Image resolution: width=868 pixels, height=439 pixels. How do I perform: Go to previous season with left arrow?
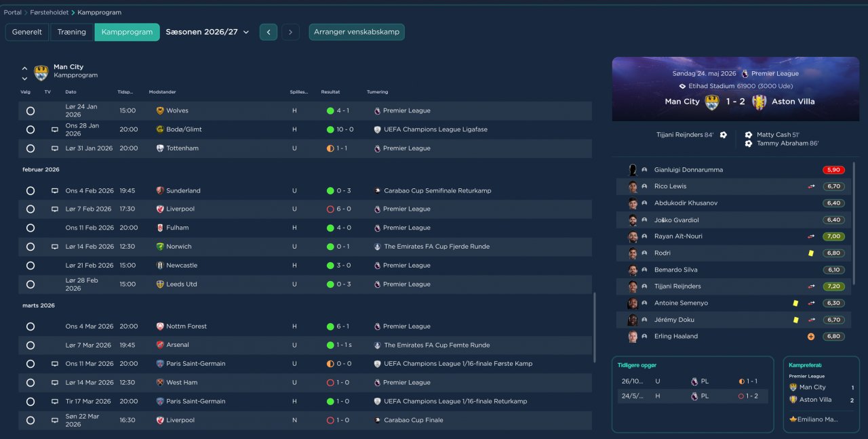[x=269, y=32]
